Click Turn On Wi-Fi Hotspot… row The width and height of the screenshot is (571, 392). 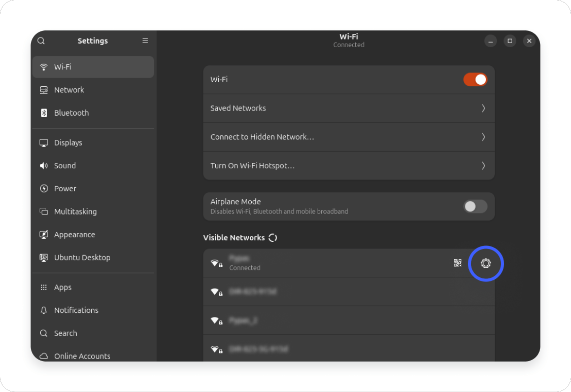[x=349, y=166]
